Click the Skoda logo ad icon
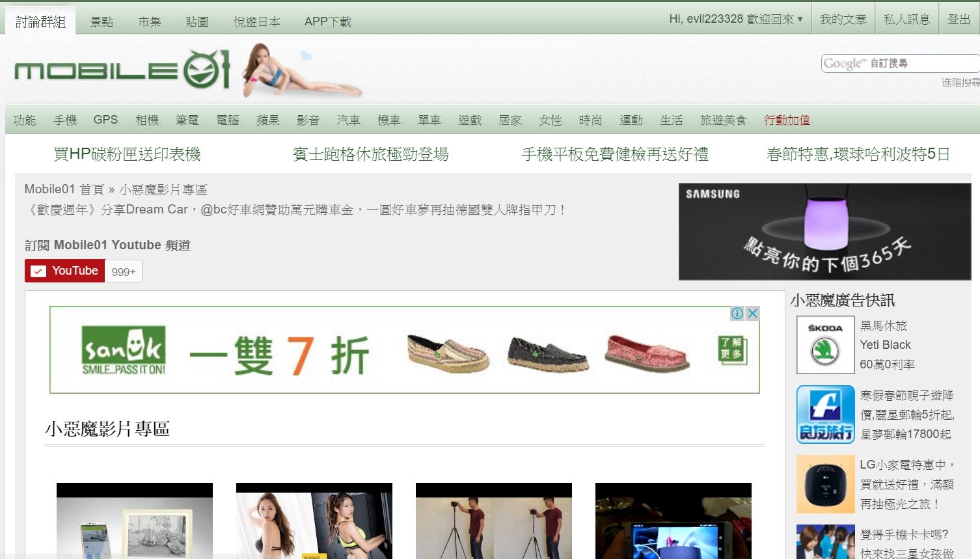 pos(825,345)
